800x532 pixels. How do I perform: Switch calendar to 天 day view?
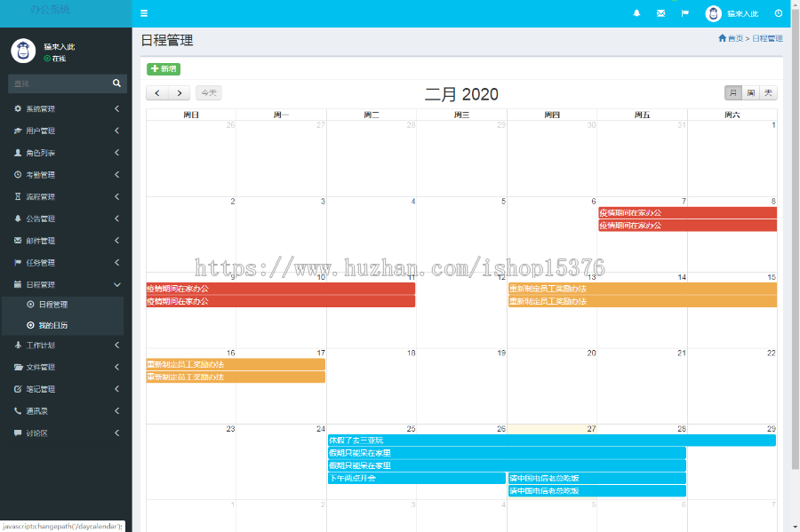coord(768,91)
